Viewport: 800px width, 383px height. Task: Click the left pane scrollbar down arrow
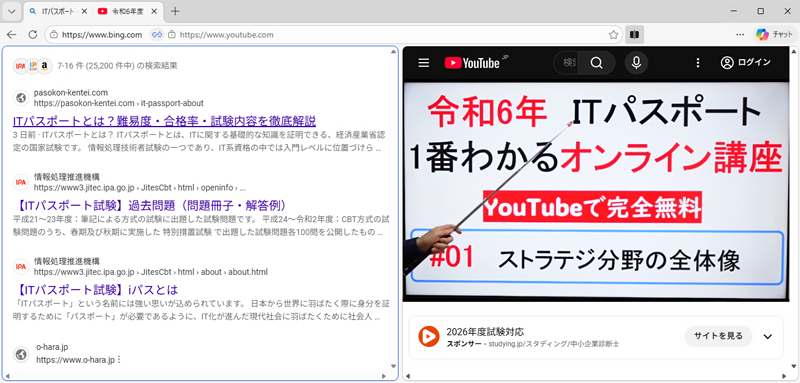pos(393,366)
